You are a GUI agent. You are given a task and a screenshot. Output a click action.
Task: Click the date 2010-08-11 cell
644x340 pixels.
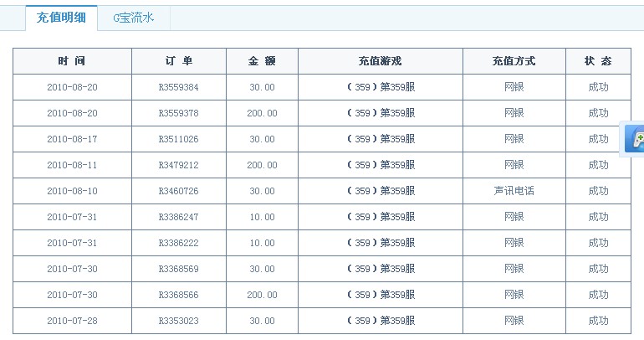pos(72,165)
